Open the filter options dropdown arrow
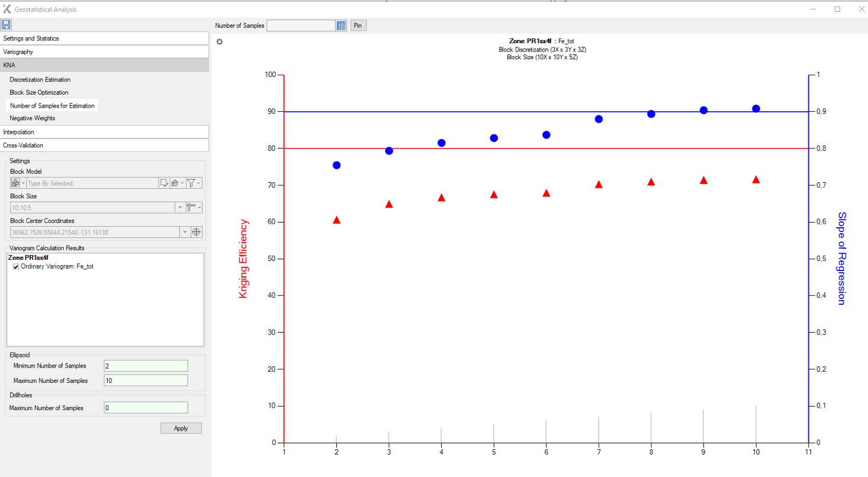The image size is (868, 477). 198,183
